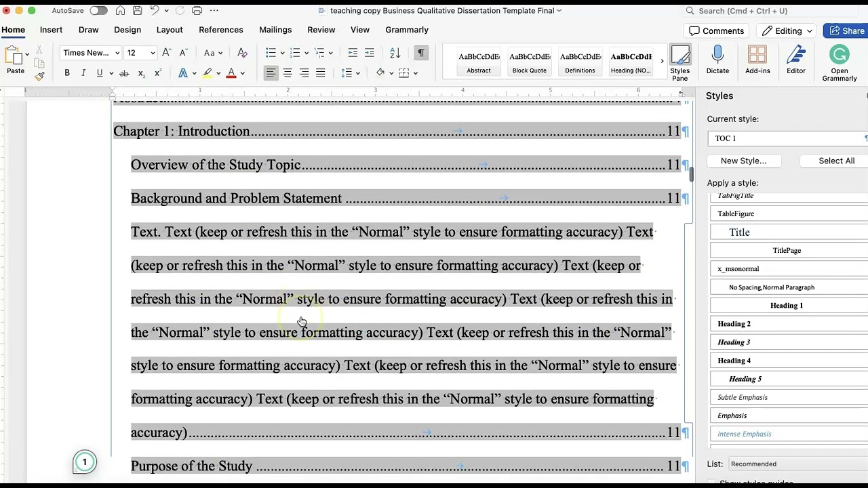The width and height of the screenshot is (868, 488).
Task: Undo the last action
Action: point(155,11)
